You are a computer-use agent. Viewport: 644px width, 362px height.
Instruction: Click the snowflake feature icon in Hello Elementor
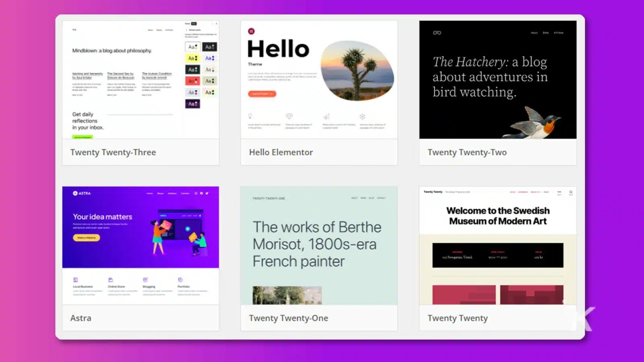pos(363,116)
